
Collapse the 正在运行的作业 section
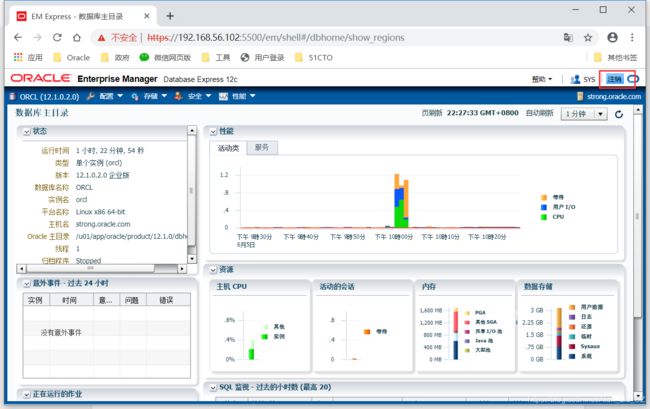click(x=27, y=395)
